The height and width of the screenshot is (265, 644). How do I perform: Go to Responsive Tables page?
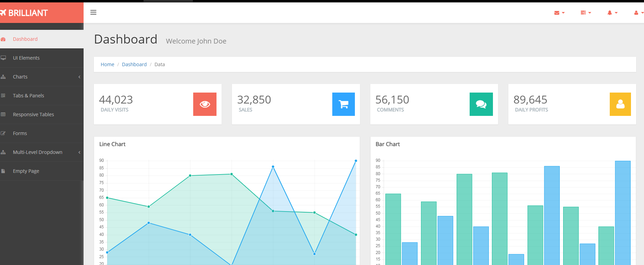click(x=33, y=115)
